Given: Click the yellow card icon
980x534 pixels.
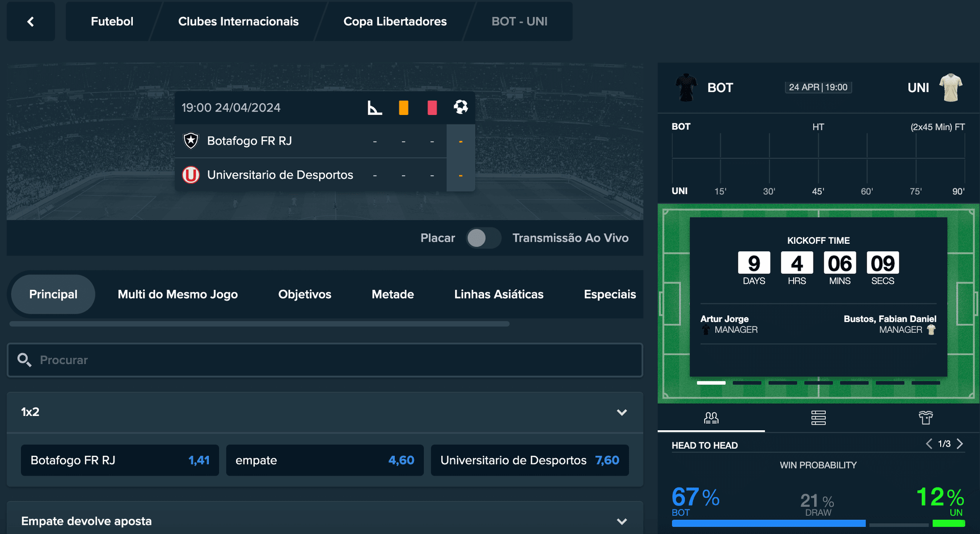Looking at the screenshot, I should [x=403, y=107].
